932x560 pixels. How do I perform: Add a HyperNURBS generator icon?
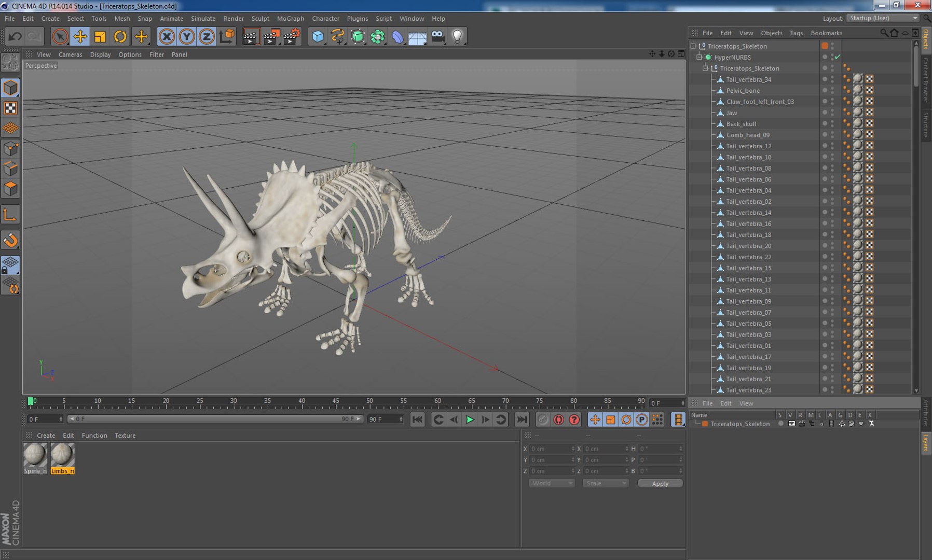click(358, 36)
